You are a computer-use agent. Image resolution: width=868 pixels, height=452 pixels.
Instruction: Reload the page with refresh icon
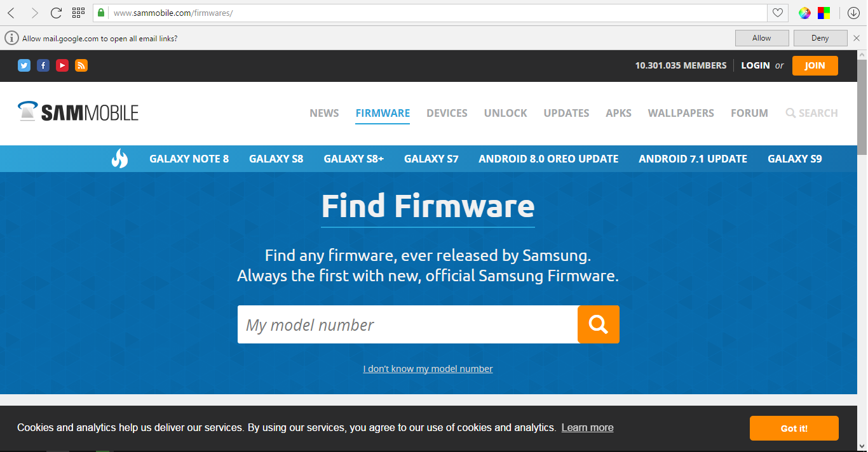(56, 13)
